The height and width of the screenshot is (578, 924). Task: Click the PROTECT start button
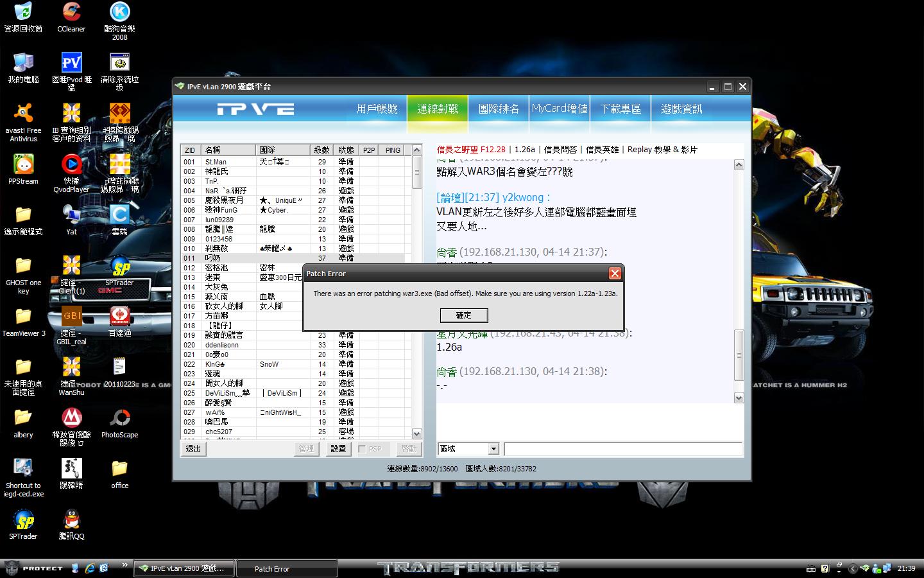pos(33,568)
